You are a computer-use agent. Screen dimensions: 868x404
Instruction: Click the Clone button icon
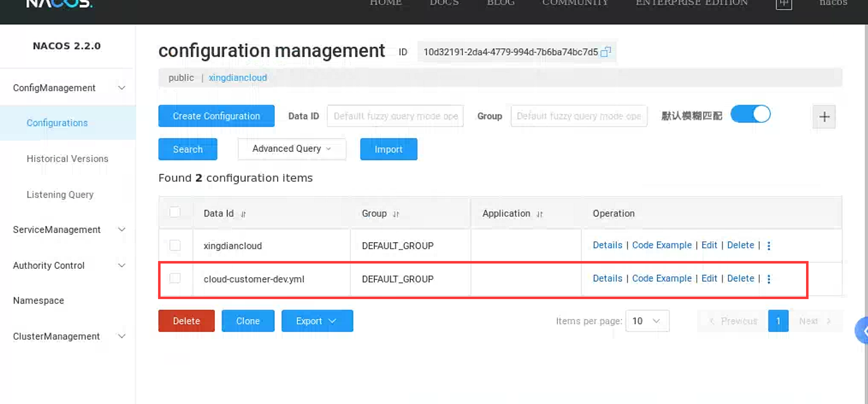248,321
